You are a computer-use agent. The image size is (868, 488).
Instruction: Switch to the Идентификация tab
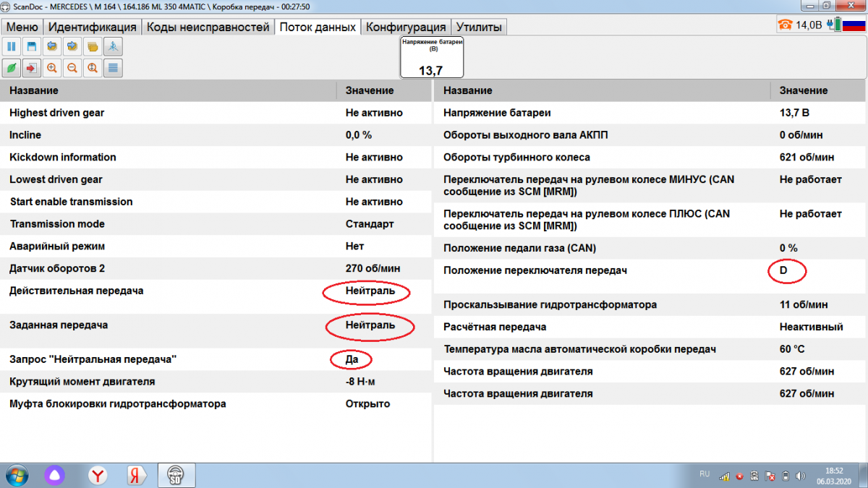(92, 27)
